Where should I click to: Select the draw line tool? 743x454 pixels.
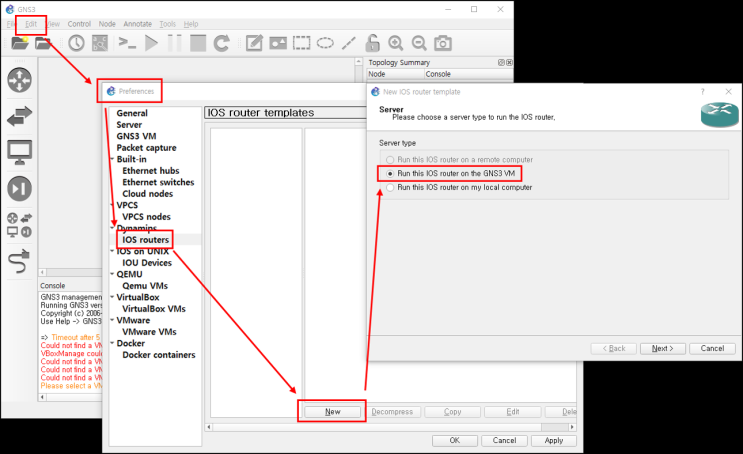pos(349,43)
